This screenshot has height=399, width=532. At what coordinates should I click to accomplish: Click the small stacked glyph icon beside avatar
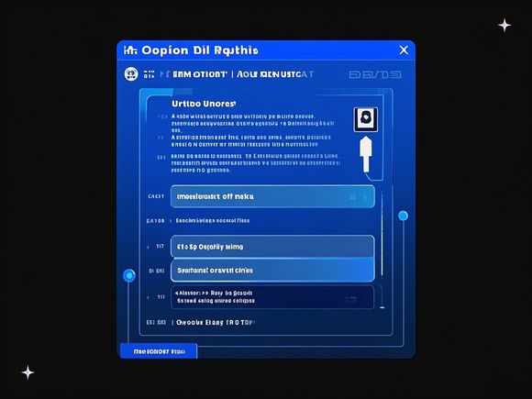149,74
